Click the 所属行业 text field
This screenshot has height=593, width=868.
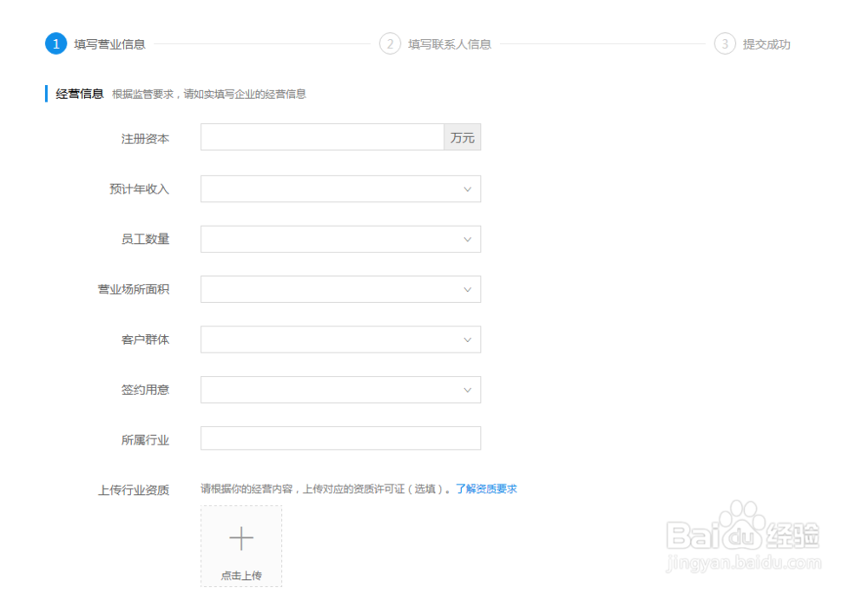[340, 438]
